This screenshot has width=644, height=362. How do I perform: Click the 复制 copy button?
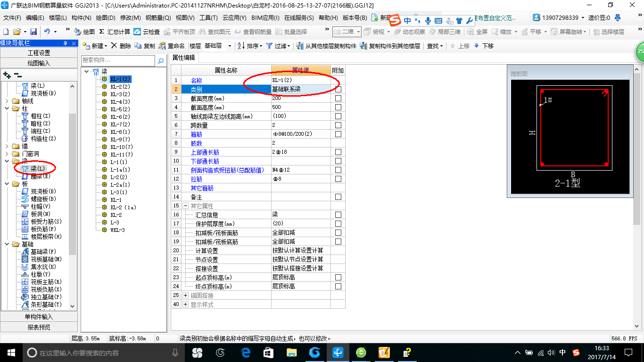(145, 46)
